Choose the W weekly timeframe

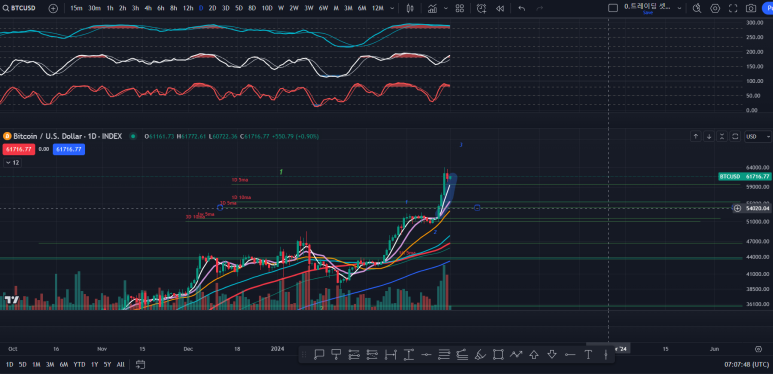click(281, 8)
